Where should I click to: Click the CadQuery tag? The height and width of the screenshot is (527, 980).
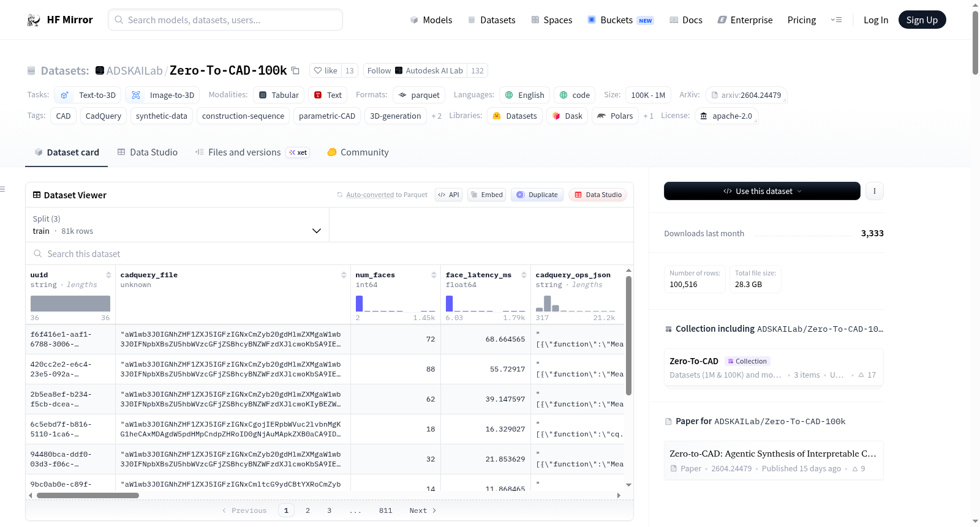tap(104, 116)
